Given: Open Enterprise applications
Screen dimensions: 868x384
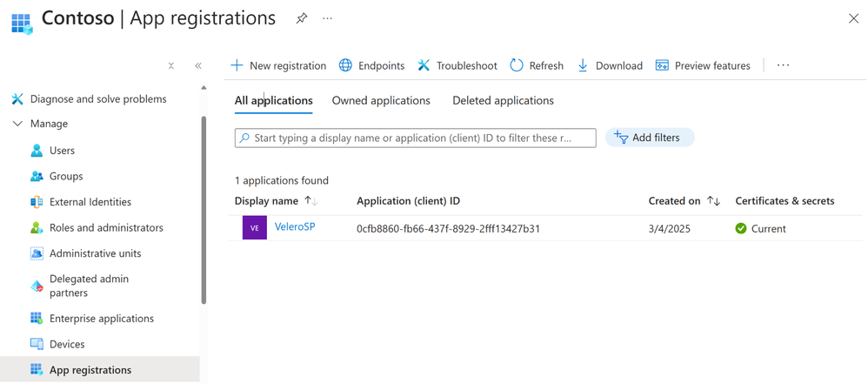Looking at the screenshot, I should 92,319.
